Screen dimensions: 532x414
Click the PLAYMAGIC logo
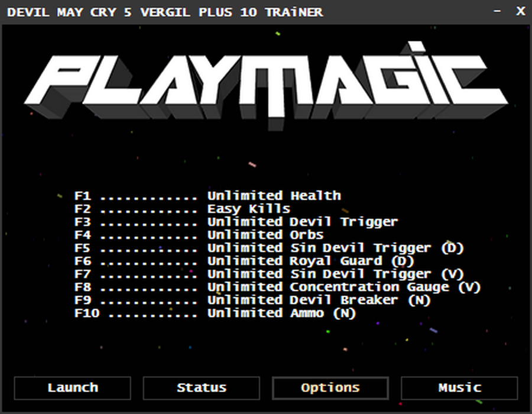point(266,83)
